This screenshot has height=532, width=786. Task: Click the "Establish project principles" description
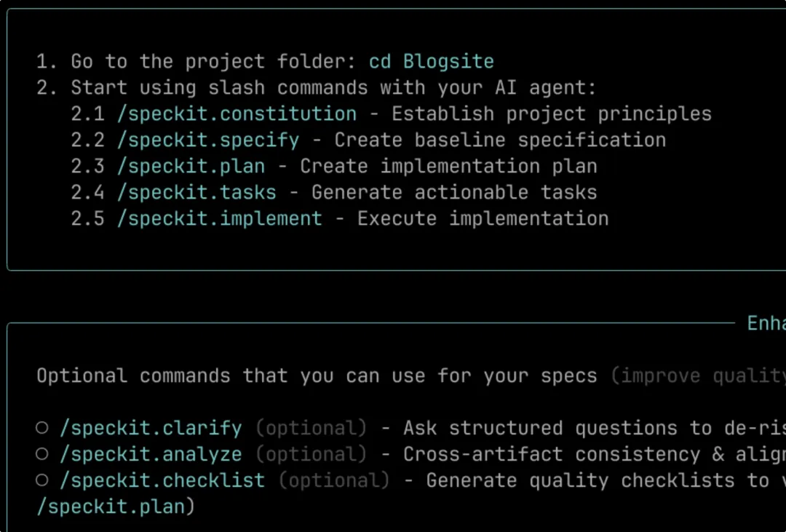[551, 114]
